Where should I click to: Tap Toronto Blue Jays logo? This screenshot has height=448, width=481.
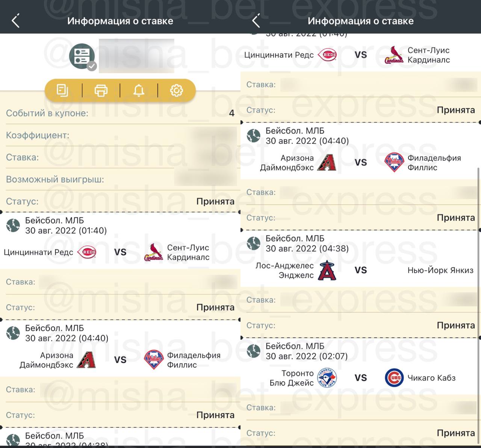point(327,378)
